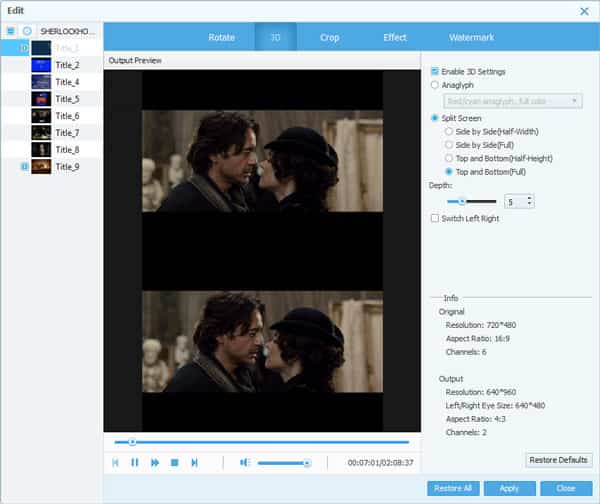Open the Crop tab
The image size is (600, 504).
329,38
